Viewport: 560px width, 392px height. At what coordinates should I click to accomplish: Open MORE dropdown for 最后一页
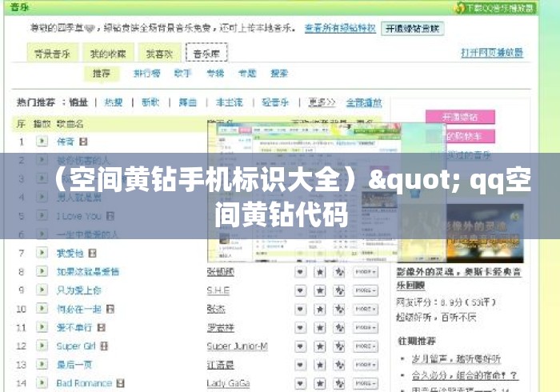click(x=365, y=365)
